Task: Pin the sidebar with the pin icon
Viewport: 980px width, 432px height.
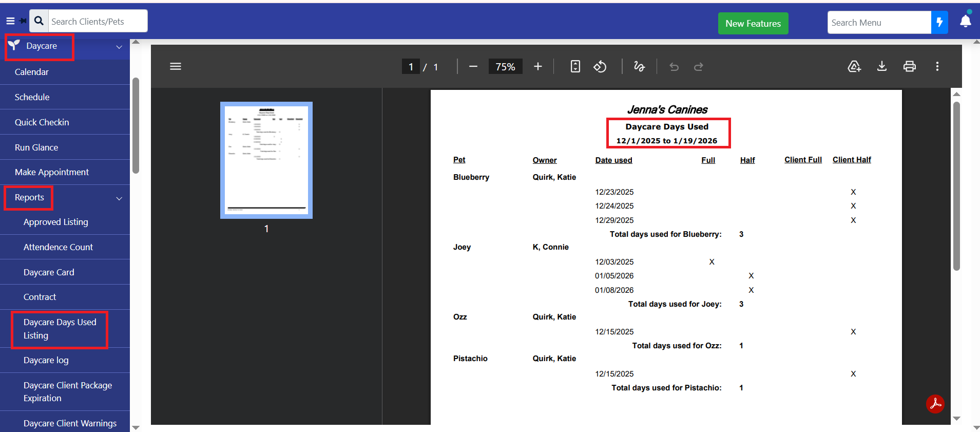Action: point(23,21)
